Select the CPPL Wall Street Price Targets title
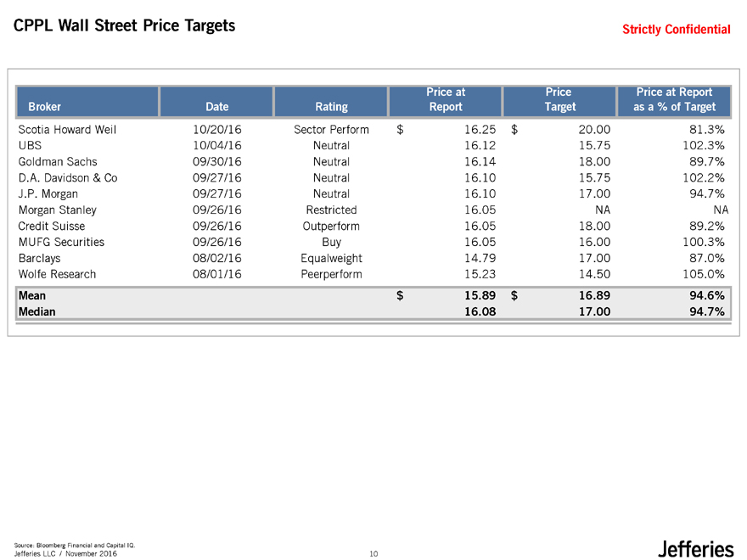The image size is (747, 560). click(125, 26)
